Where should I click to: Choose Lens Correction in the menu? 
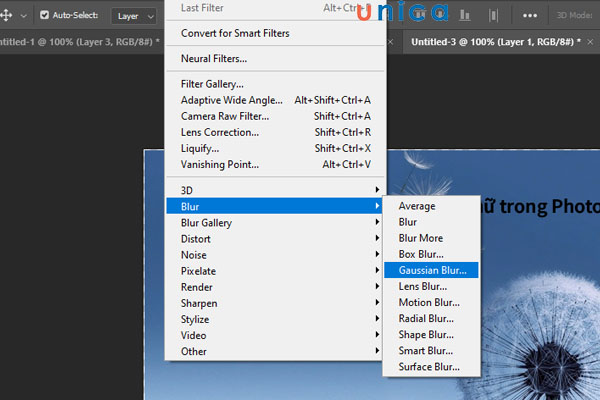[x=276, y=132]
